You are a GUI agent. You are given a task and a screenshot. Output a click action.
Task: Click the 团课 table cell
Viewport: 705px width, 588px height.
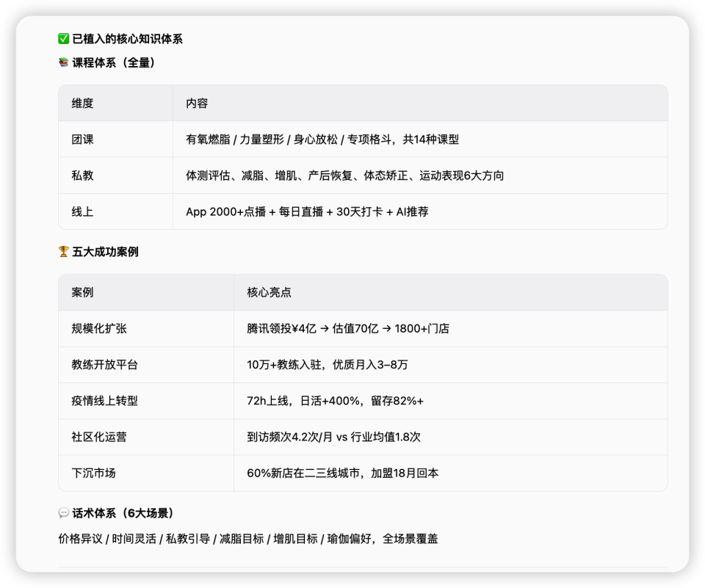(x=115, y=139)
